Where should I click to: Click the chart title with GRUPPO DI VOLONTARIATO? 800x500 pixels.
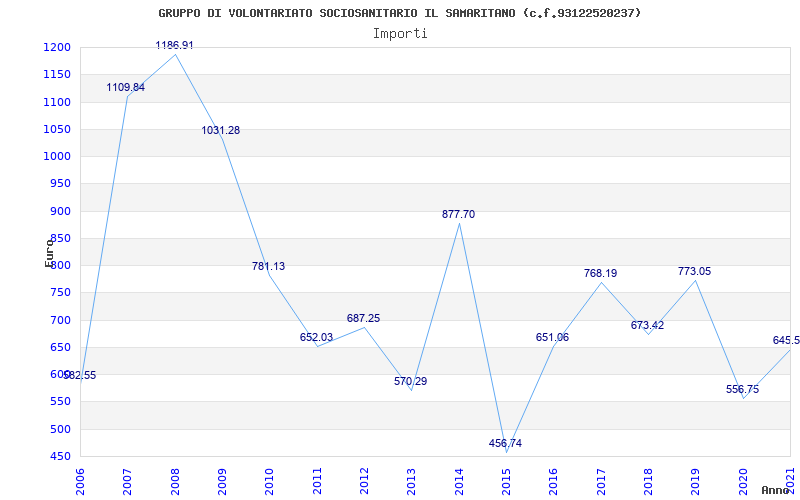[x=400, y=13]
